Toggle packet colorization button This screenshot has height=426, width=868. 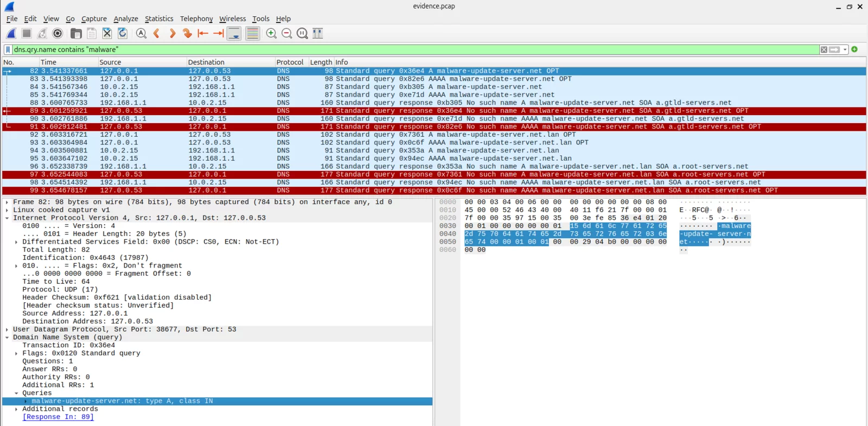pyautogui.click(x=252, y=34)
